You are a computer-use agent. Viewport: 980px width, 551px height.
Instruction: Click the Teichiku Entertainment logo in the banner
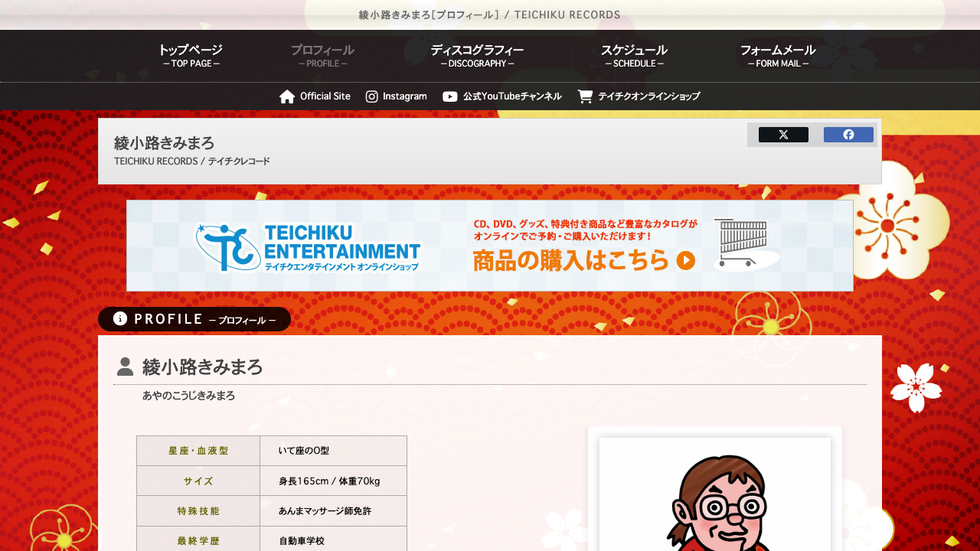(308, 247)
